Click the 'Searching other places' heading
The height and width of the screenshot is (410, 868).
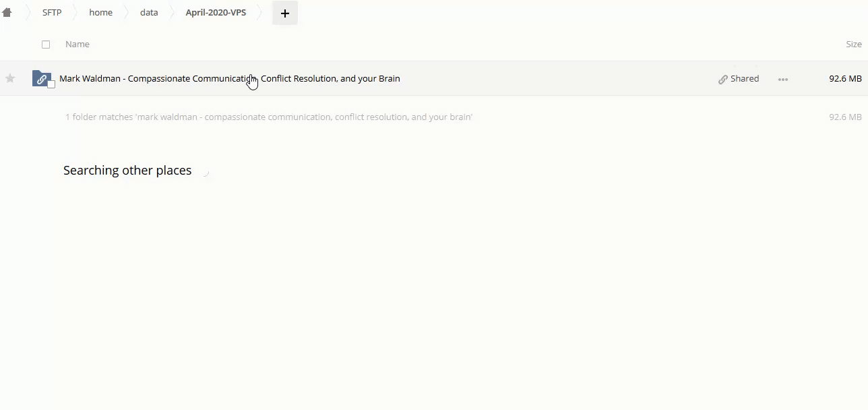pos(127,171)
